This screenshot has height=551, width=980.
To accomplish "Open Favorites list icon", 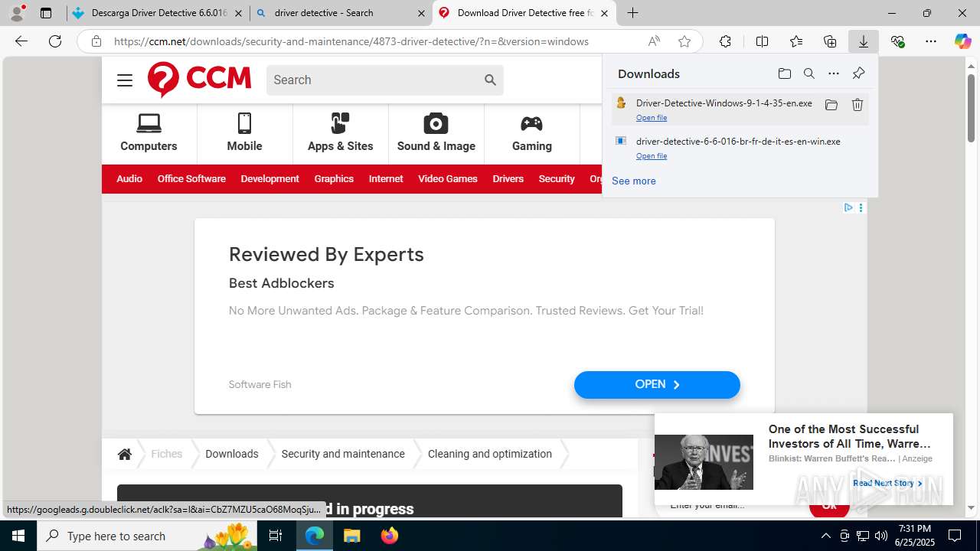I will [796, 41].
